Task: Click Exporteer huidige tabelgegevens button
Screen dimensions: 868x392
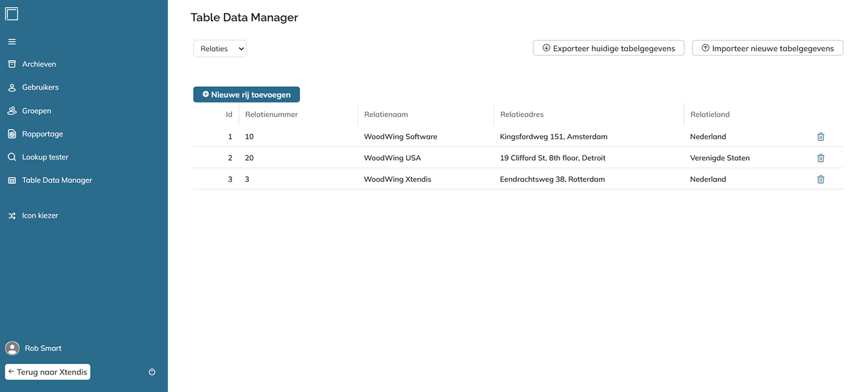Action: click(609, 48)
